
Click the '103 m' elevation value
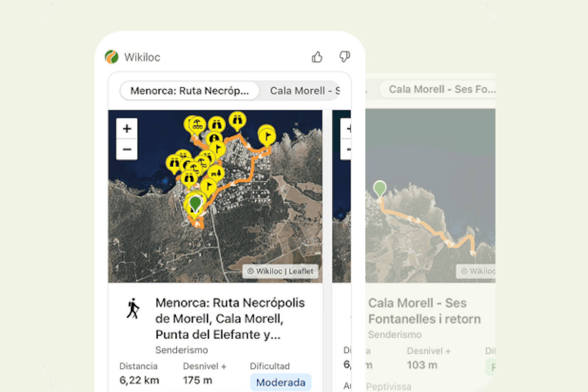coord(422,365)
